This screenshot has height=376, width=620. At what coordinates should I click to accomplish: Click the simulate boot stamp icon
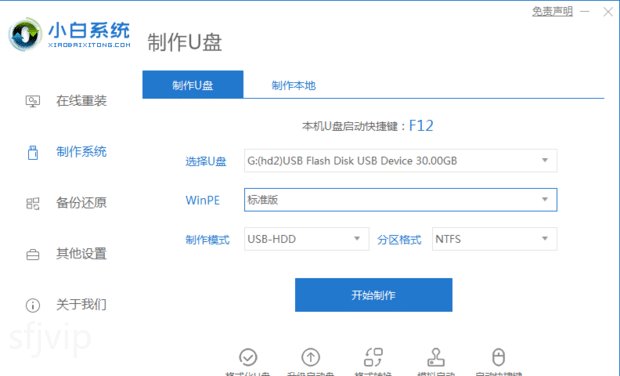click(436, 357)
